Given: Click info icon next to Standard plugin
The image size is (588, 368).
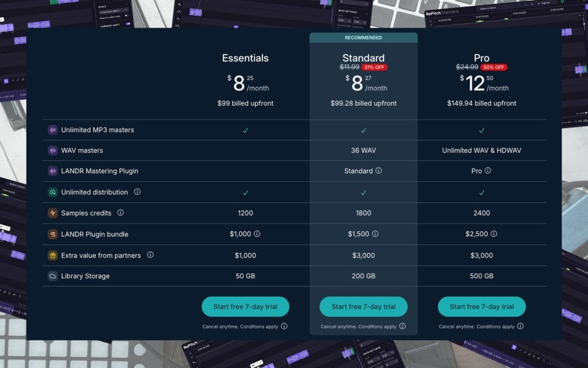Looking at the screenshot, I should pyautogui.click(x=379, y=171).
